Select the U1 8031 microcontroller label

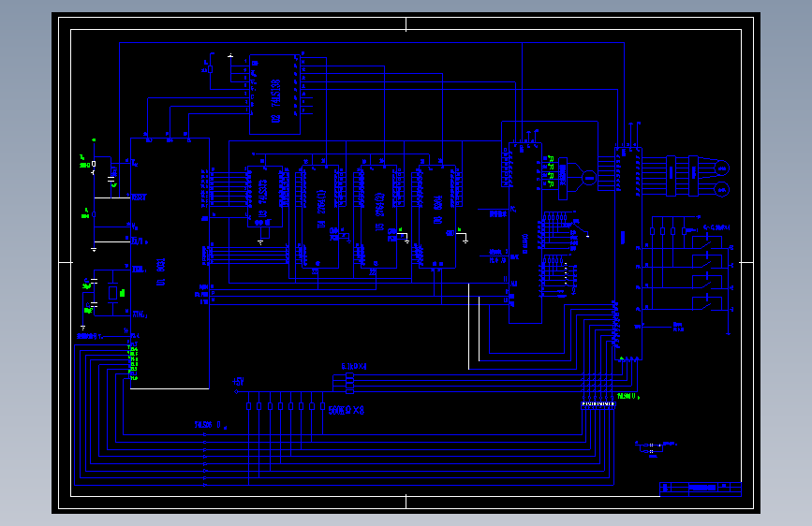(x=161, y=271)
